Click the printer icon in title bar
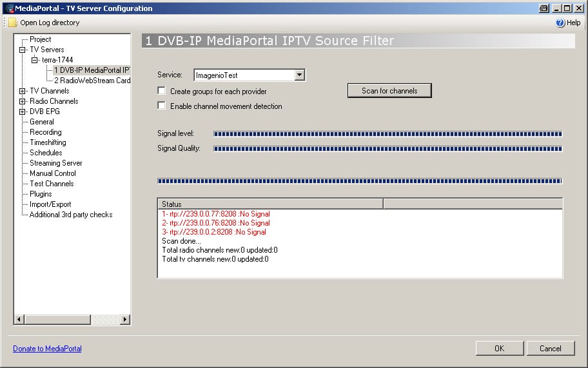 (x=544, y=8)
